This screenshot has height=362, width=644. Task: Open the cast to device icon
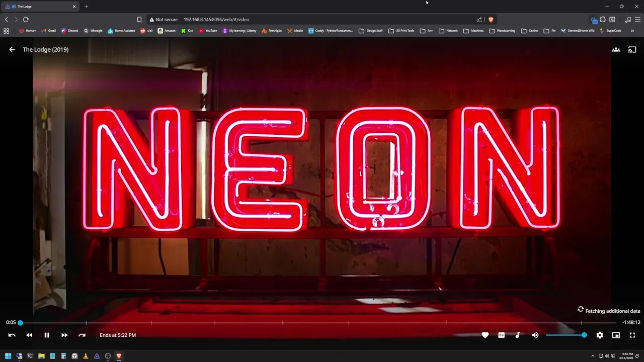tap(632, 50)
